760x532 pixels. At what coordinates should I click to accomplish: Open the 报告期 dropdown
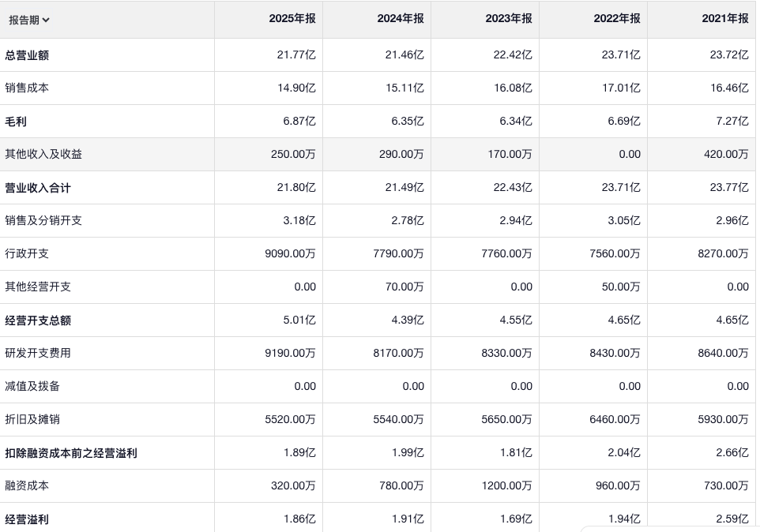click(29, 20)
